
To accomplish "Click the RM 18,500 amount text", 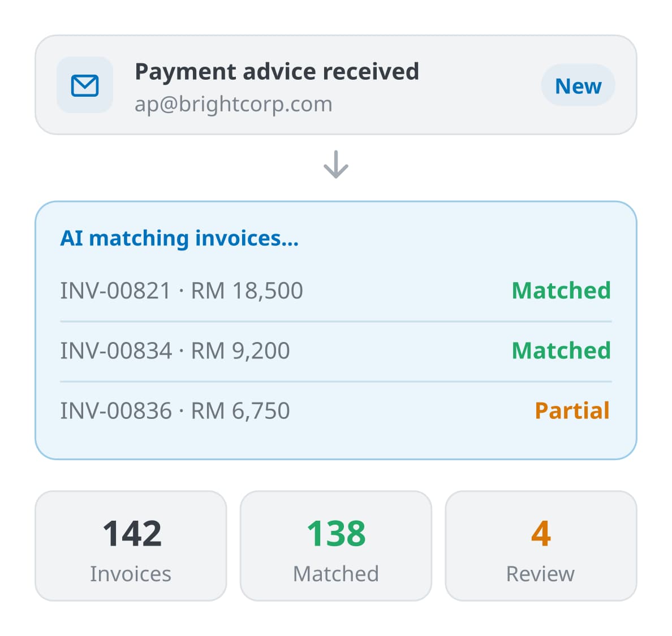I will 247,291.
